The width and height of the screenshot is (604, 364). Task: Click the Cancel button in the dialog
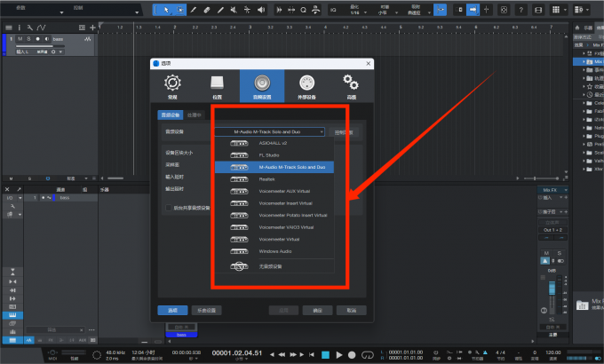(x=352, y=311)
